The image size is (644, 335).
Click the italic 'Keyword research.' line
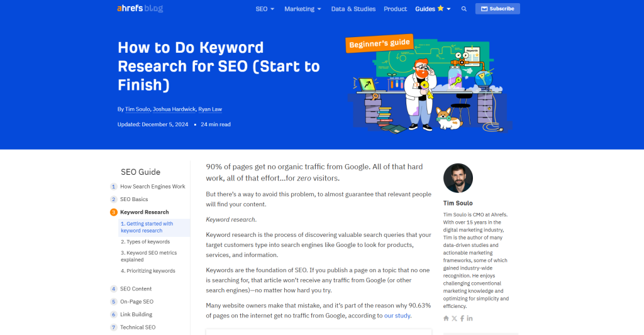pyautogui.click(x=231, y=219)
